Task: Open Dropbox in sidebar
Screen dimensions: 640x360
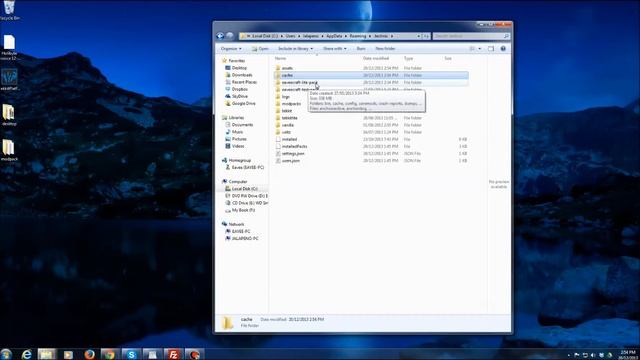Action: click(x=240, y=89)
